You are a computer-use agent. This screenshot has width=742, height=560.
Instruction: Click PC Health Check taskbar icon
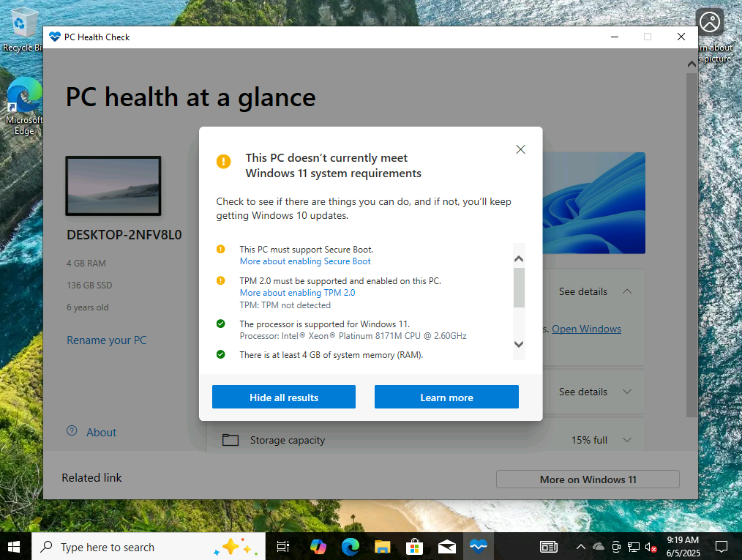coord(479,547)
